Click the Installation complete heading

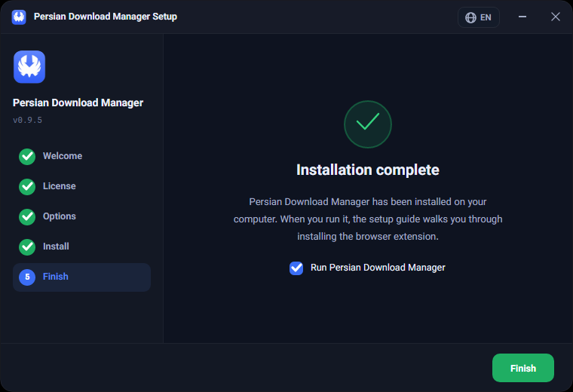click(x=368, y=170)
